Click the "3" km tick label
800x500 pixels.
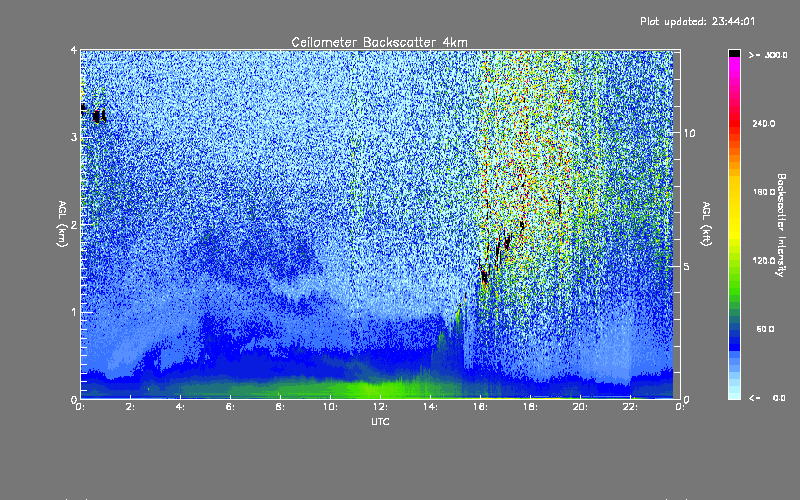click(x=74, y=137)
